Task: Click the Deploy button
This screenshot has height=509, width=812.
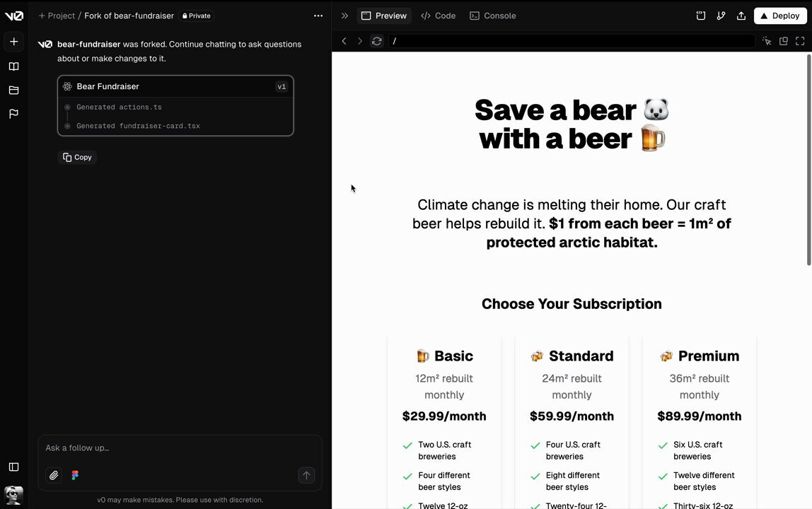Action: (780, 16)
